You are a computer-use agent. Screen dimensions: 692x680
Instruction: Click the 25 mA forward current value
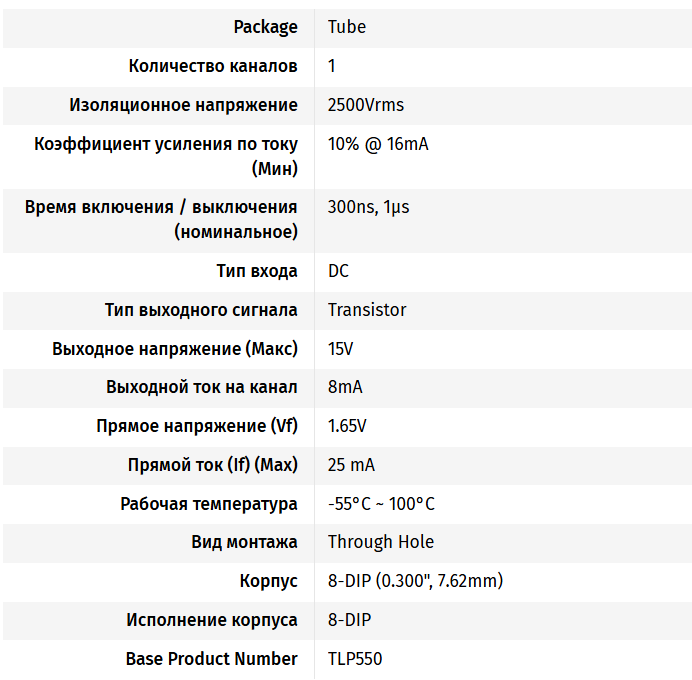pyautogui.click(x=351, y=465)
